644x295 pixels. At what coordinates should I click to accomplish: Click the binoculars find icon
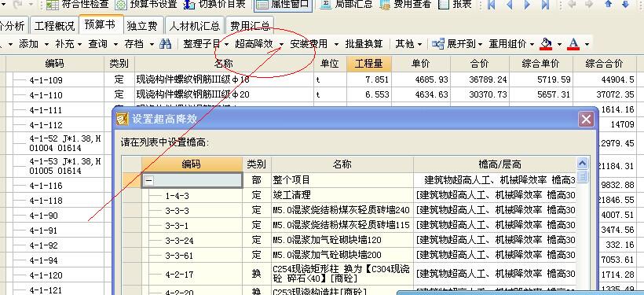pyautogui.click(x=165, y=43)
